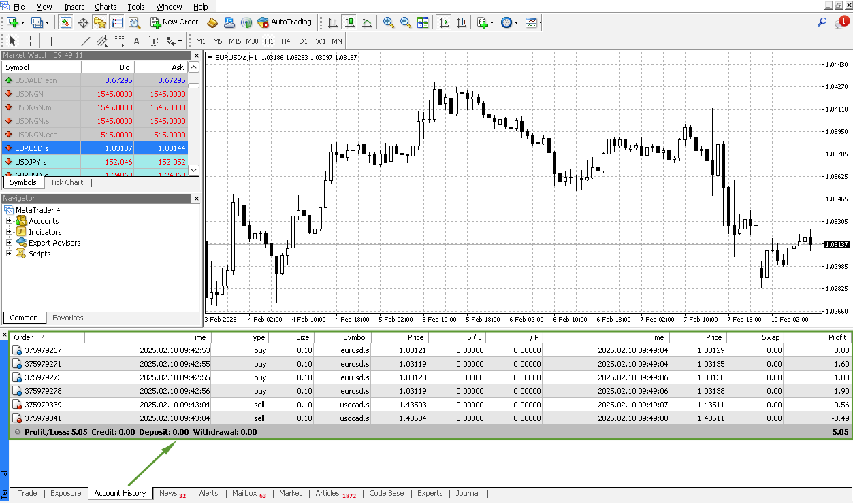Switch to the Tick Chart tab
The image size is (853, 504).
tap(67, 182)
